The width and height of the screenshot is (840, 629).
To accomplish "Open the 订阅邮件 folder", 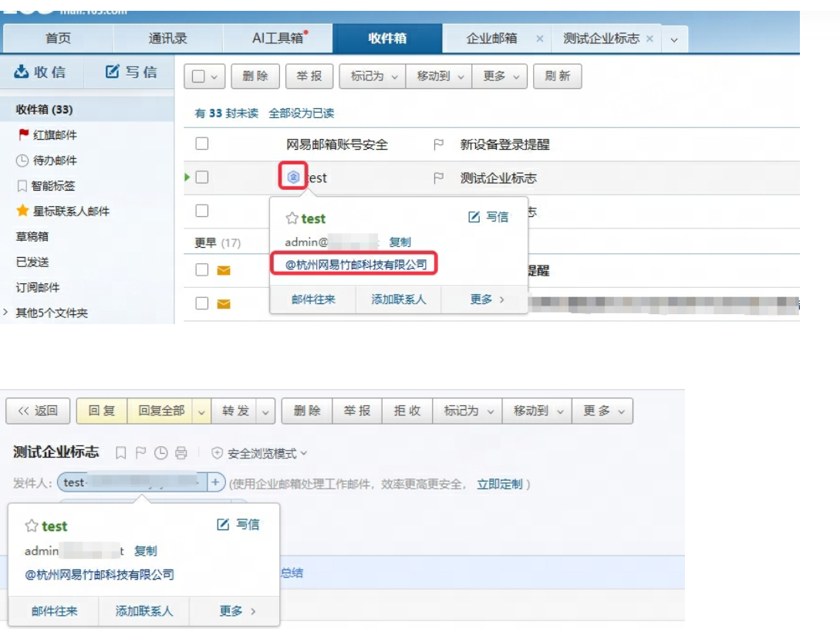I will coord(38,287).
